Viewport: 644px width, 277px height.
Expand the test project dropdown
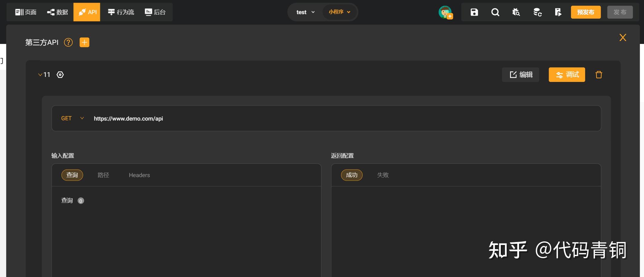click(305, 12)
